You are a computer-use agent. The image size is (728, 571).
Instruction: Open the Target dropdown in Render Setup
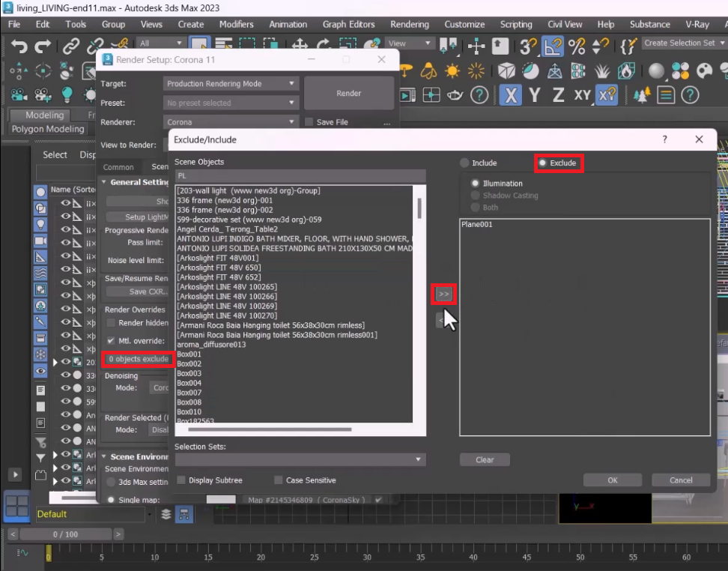tap(231, 84)
